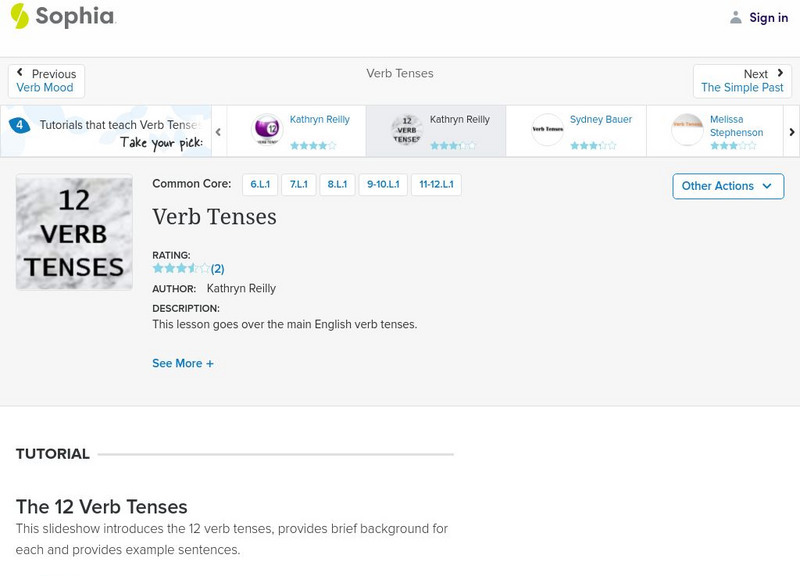Image resolution: width=800 pixels, height=576 pixels.
Task: Click the tutorial star rating
Action: [x=181, y=269]
